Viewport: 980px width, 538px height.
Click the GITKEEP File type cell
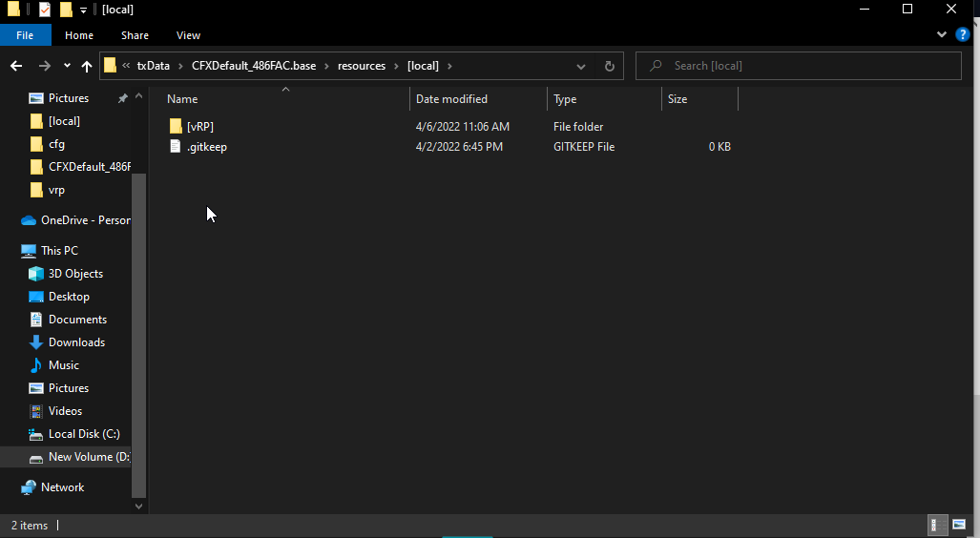(x=584, y=147)
